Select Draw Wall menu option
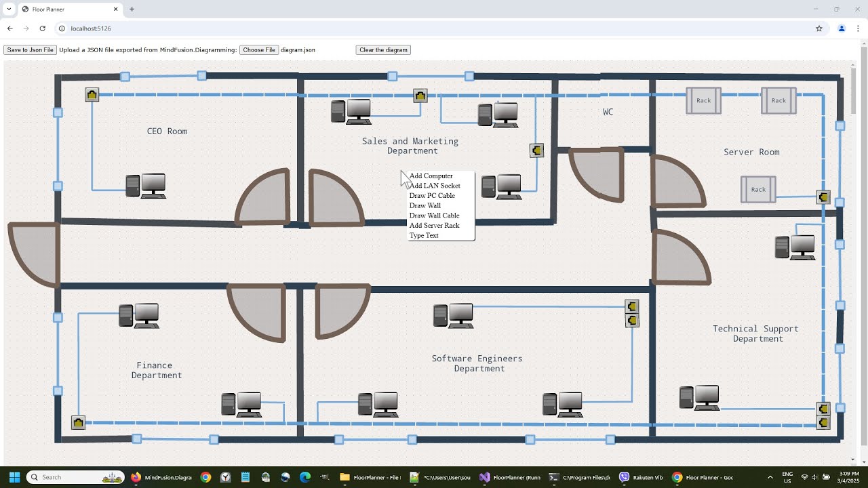 (x=425, y=205)
